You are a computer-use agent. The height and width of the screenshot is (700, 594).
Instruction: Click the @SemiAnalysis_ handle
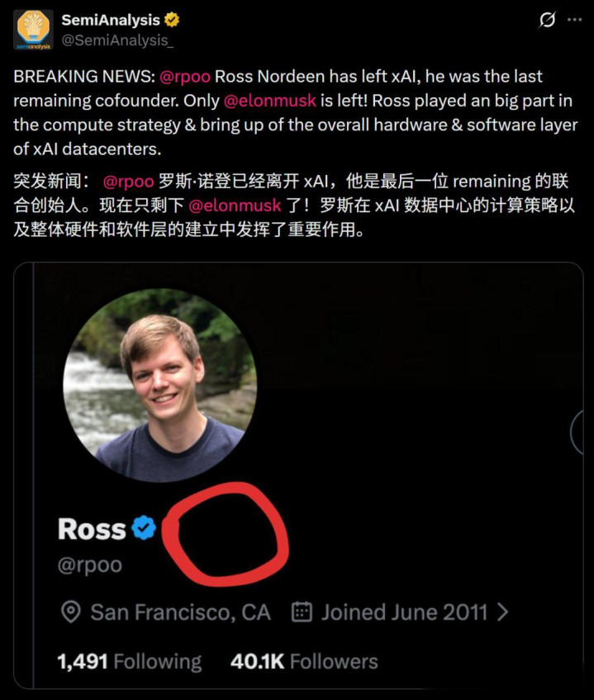coord(117,40)
